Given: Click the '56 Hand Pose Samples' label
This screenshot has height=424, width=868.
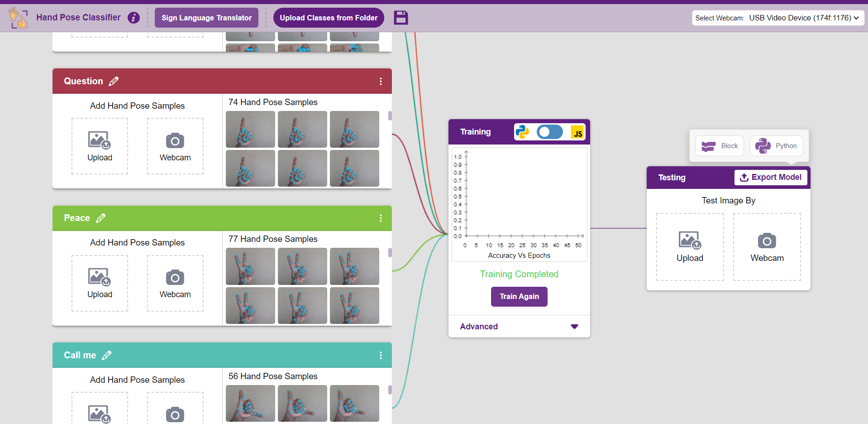Looking at the screenshot, I should pyautogui.click(x=273, y=376).
